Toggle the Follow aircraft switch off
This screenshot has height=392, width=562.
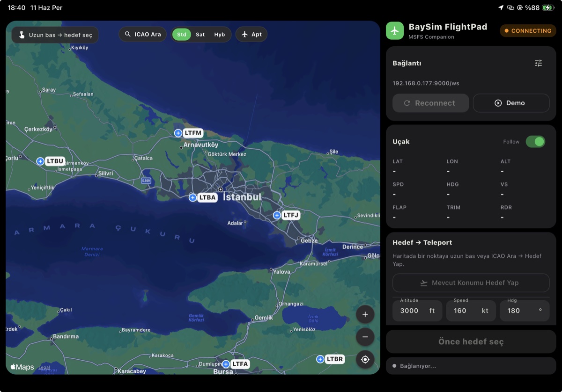[x=535, y=142]
